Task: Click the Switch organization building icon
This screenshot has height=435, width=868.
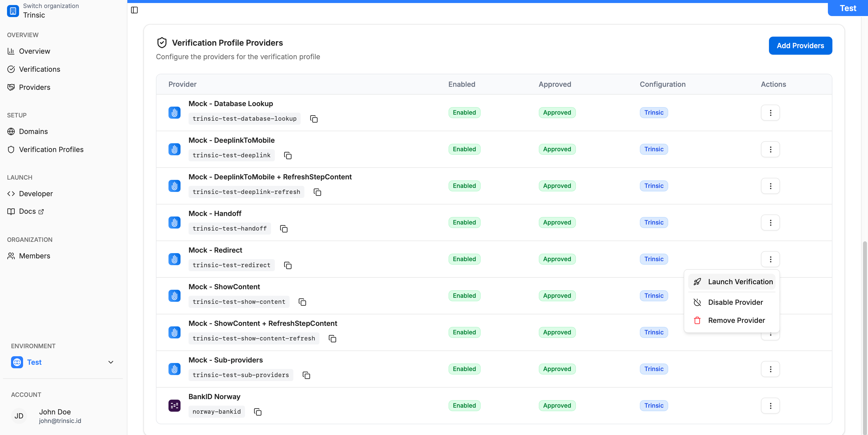Action: (x=13, y=11)
